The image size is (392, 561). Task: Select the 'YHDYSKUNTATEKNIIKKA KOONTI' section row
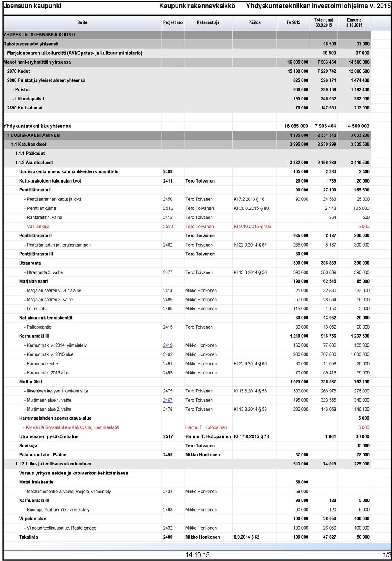[187, 35]
